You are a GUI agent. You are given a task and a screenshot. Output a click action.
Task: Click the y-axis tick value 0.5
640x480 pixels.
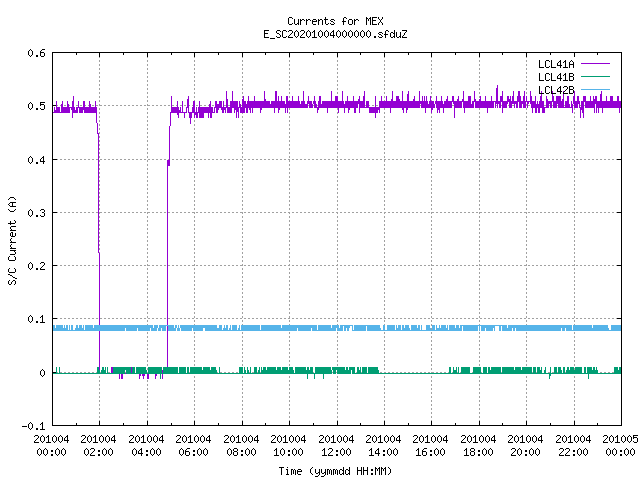pos(36,106)
